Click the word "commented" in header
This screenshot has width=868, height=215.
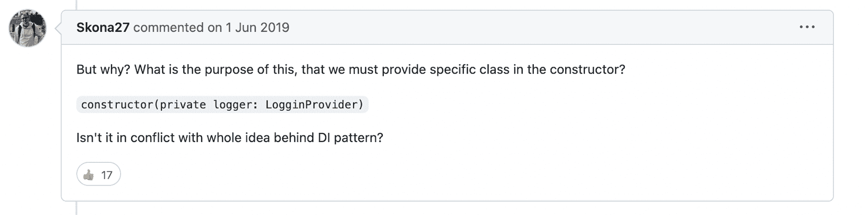pyautogui.click(x=168, y=28)
